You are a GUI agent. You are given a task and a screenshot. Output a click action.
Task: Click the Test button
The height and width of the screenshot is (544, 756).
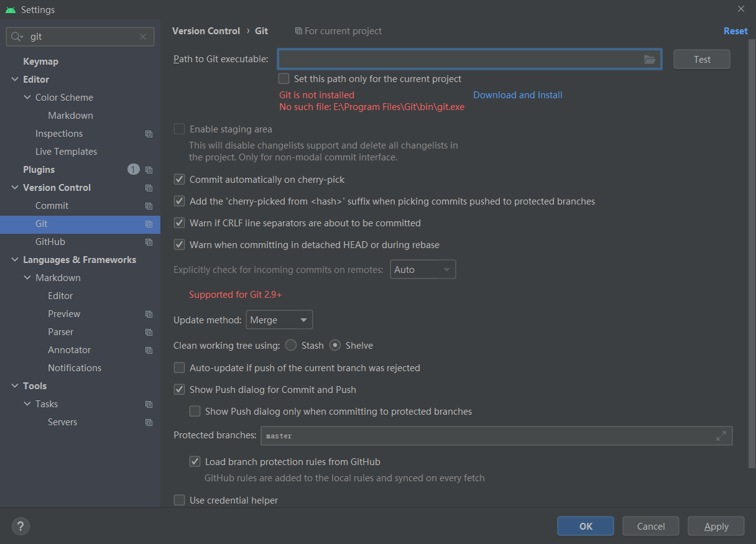702,60
